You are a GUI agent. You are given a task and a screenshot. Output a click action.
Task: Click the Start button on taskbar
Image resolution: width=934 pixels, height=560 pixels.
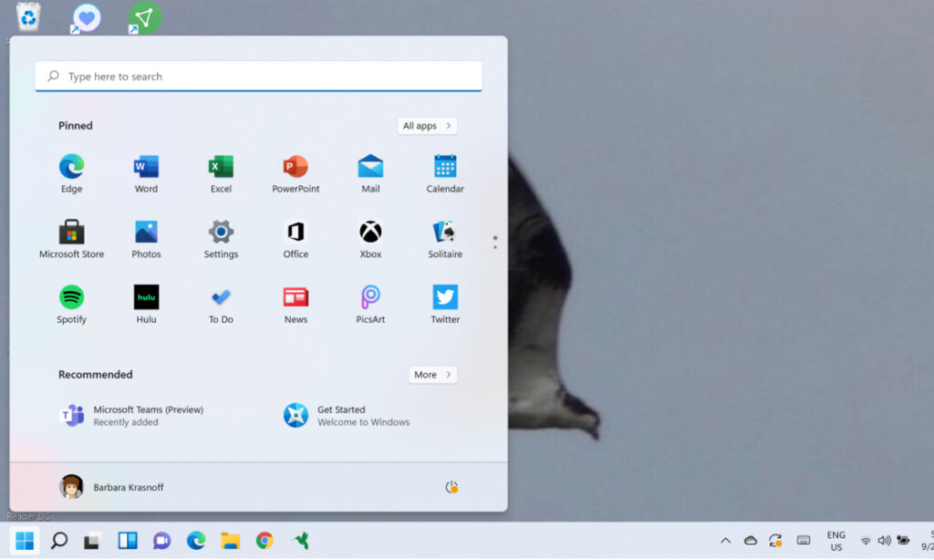tap(25, 540)
